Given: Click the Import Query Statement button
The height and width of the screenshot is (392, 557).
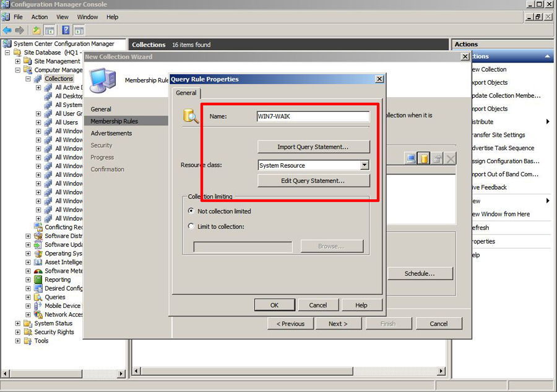Looking at the screenshot, I should 313,147.
